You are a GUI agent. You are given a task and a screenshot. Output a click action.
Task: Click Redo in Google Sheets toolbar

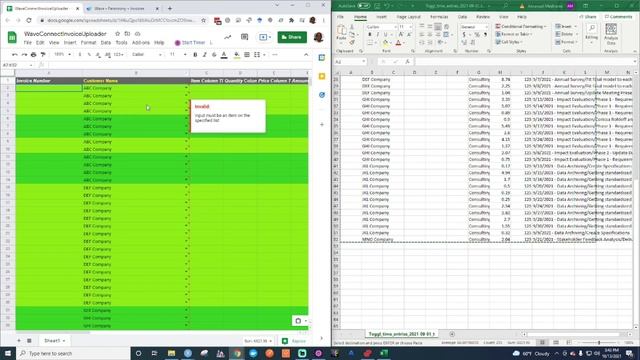[x=24, y=55]
